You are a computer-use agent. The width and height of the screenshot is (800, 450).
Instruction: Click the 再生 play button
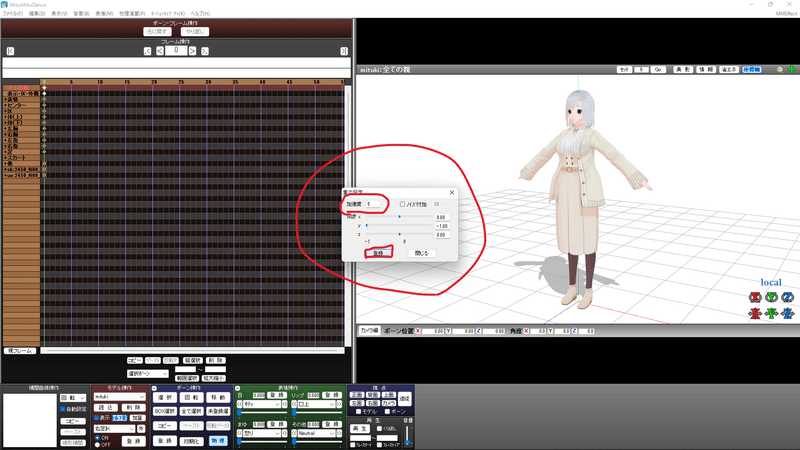point(359,429)
